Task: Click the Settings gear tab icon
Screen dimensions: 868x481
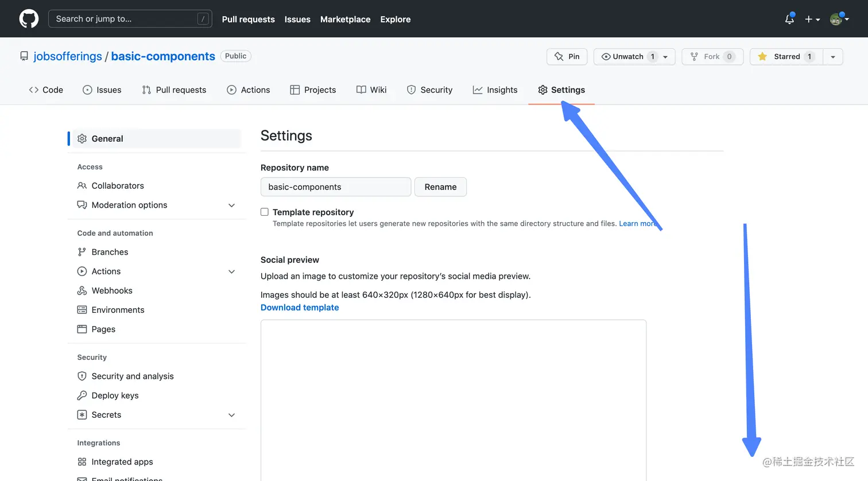Action: coord(542,90)
